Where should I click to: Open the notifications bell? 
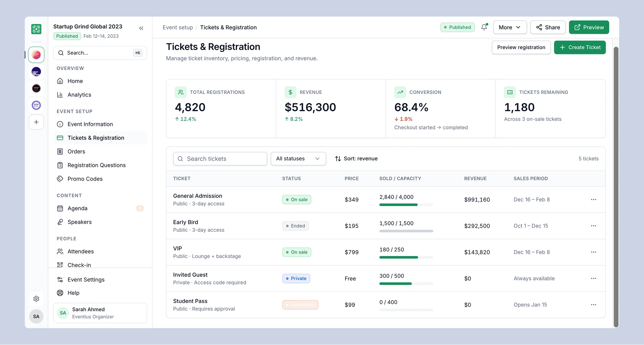pos(484,27)
